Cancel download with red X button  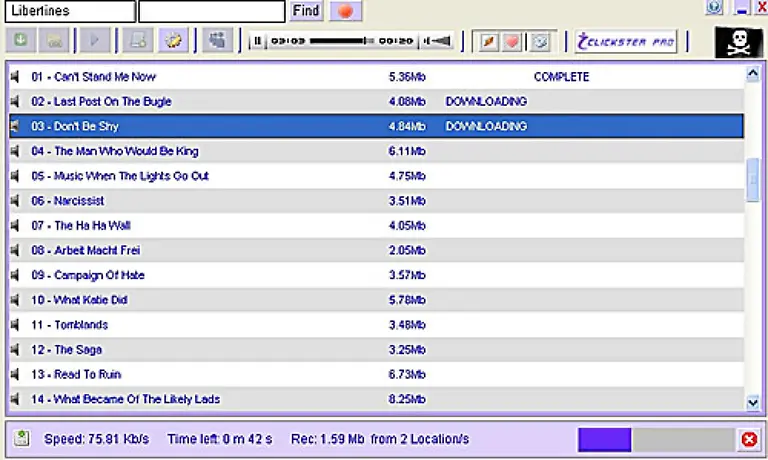[749, 439]
